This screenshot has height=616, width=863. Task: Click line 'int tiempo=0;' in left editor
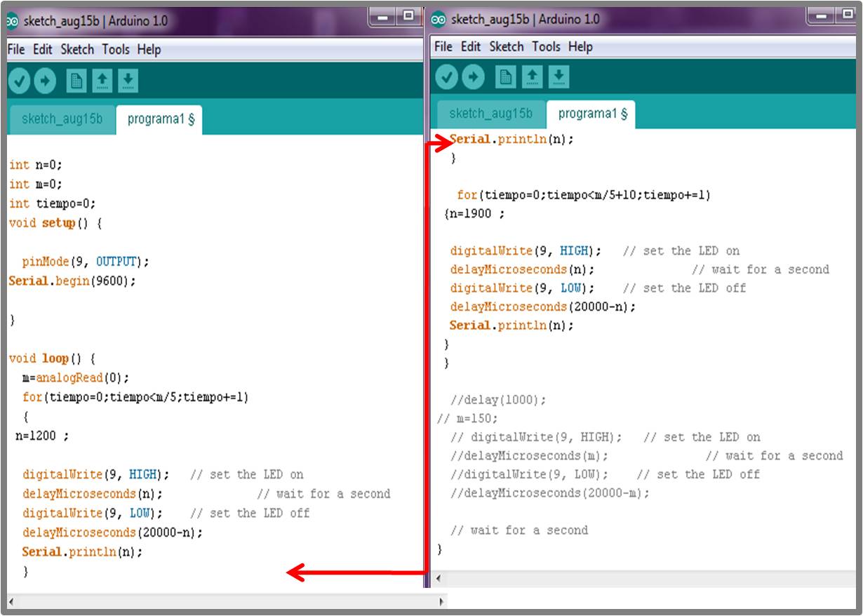pos(53,204)
